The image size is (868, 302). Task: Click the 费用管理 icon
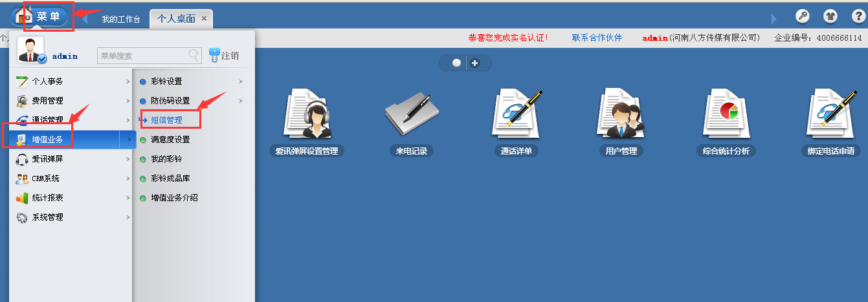pos(22,101)
